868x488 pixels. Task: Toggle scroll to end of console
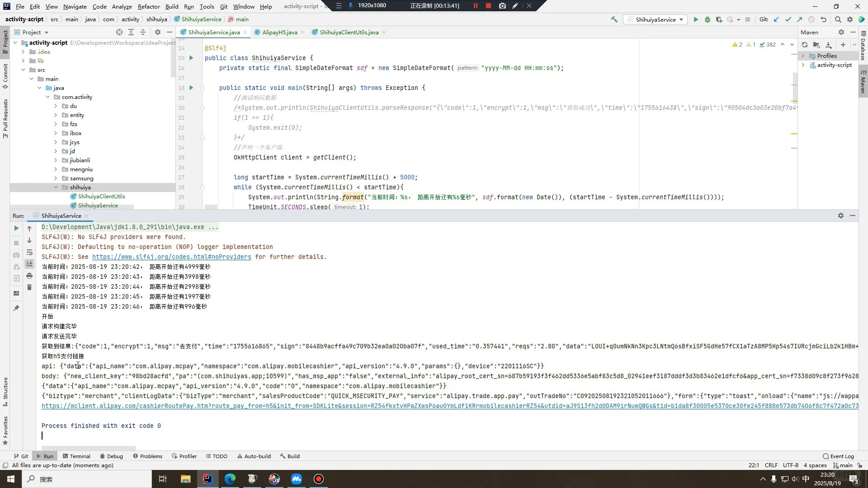coord(29,264)
